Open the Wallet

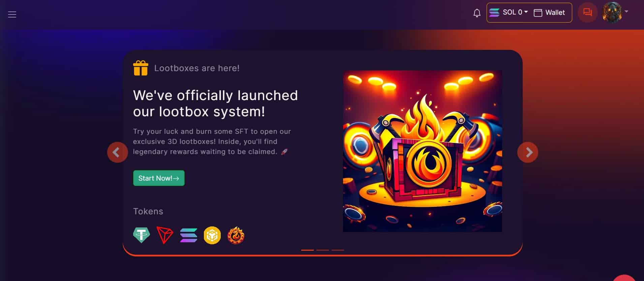pyautogui.click(x=549, y=12)
